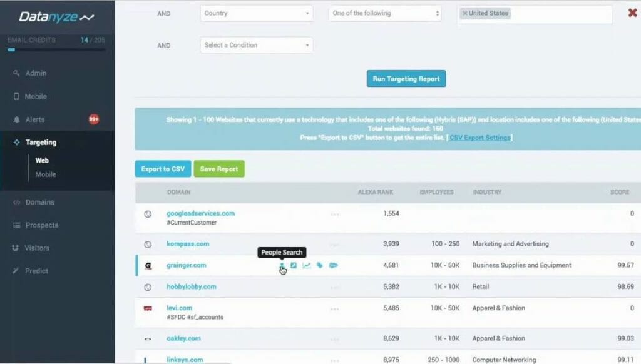Click the Visitors icon in sidebar

pyautogui.click(x=16, y=248)
